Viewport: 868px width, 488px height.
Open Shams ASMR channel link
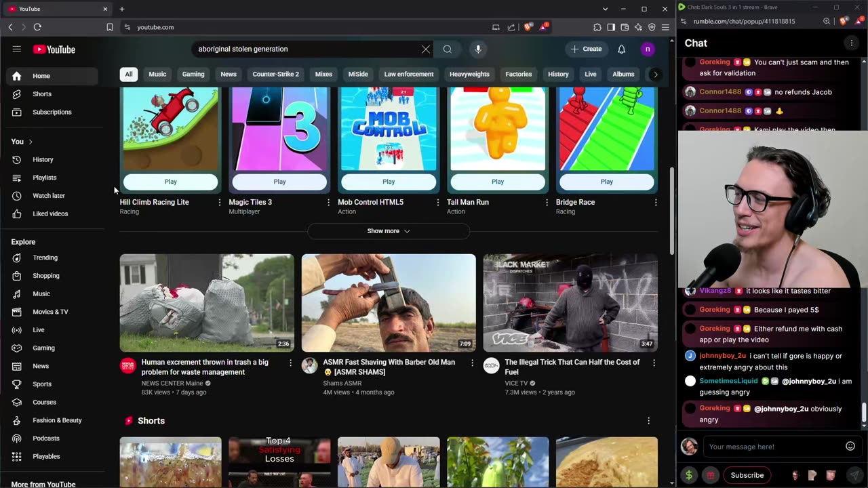[342, 383]
